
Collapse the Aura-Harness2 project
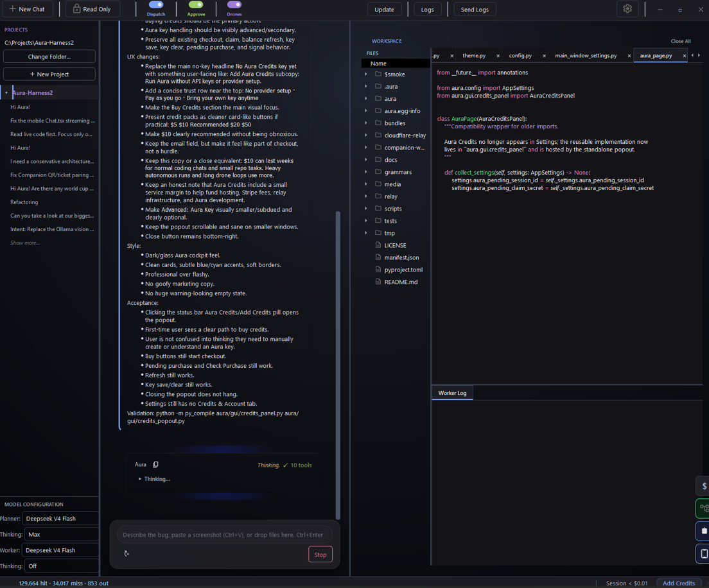pyautogui.click(x=6, y=92)
